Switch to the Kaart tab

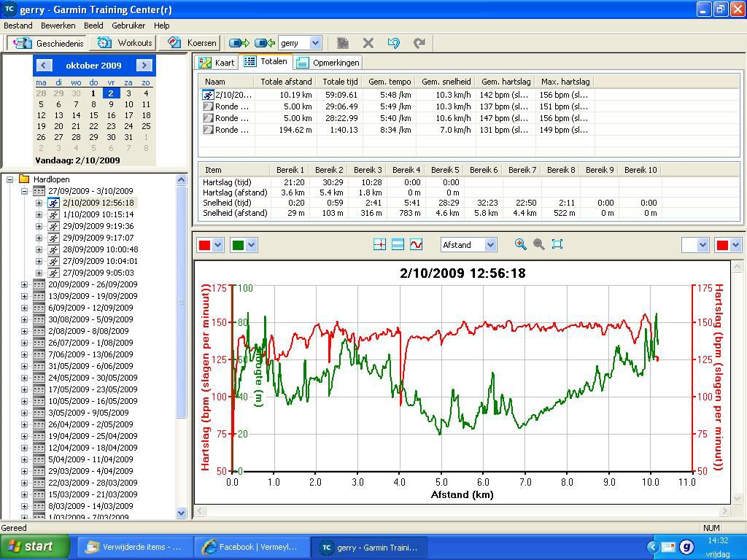coord(217,63)
